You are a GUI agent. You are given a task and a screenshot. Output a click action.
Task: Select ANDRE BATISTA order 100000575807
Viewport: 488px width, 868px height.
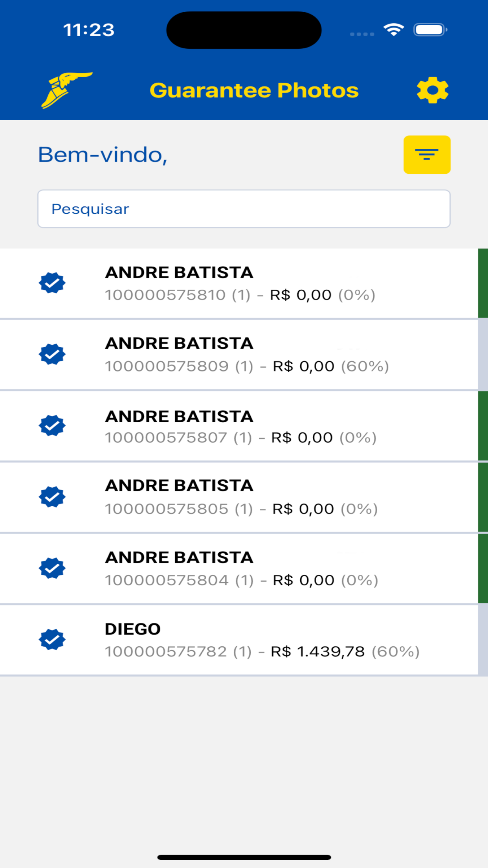[x=239, y=426]
